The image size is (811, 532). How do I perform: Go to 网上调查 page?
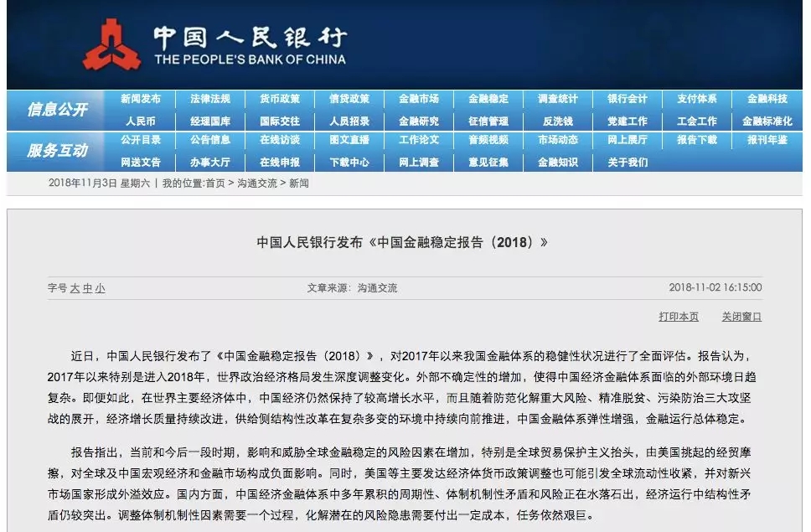point(419,163)
